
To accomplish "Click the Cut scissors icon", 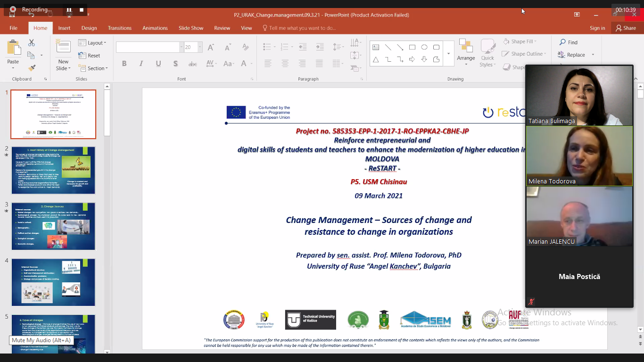I will point(32,43).
